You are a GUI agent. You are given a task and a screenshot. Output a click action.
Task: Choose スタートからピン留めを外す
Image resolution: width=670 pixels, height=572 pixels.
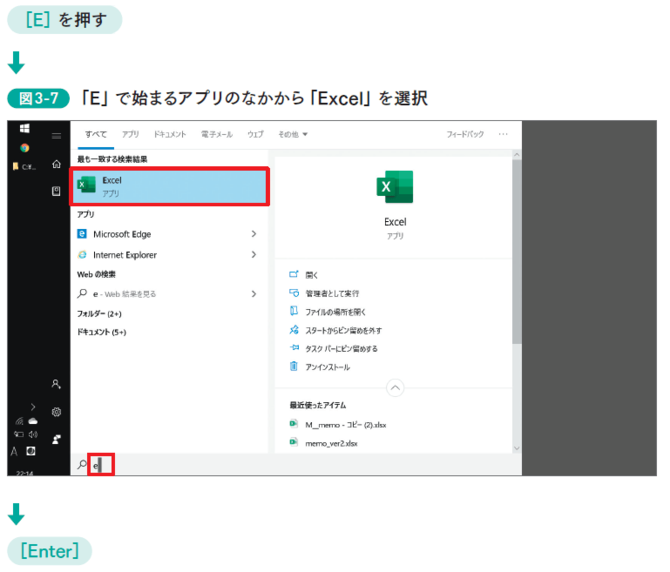pyautogui.click(x=344, y=330)
